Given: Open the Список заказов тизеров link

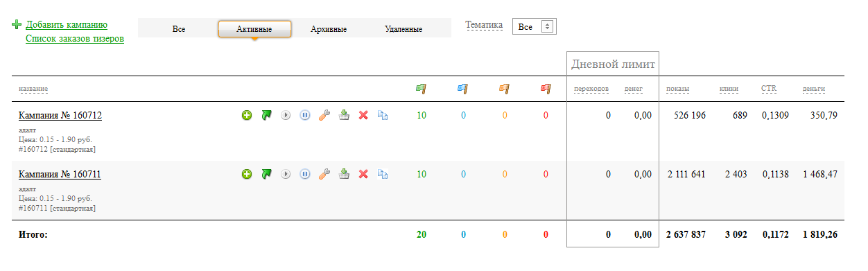Looking at the screenshot, I should tap(75, 39).
